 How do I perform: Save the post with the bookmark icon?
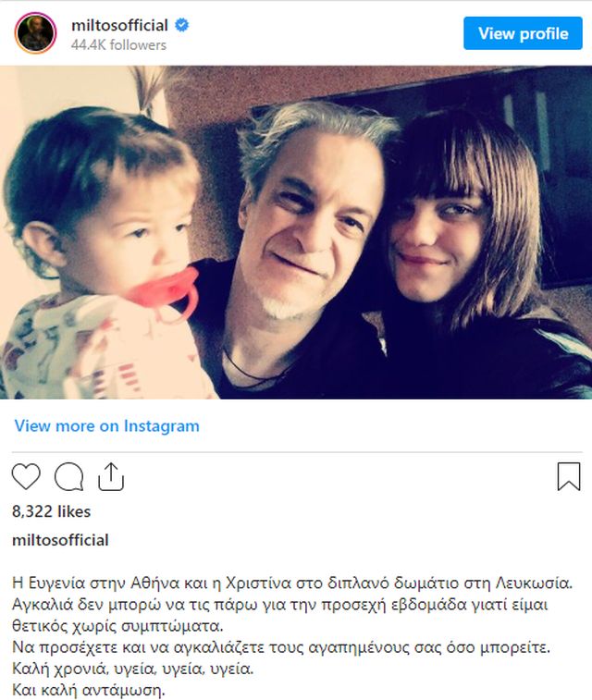pyautogui.click(x=569, y=477)
